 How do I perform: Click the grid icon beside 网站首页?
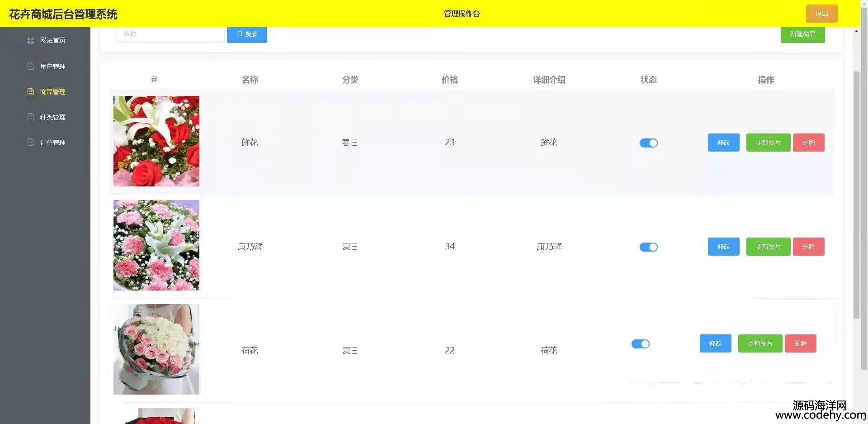[x=31, y=41]
